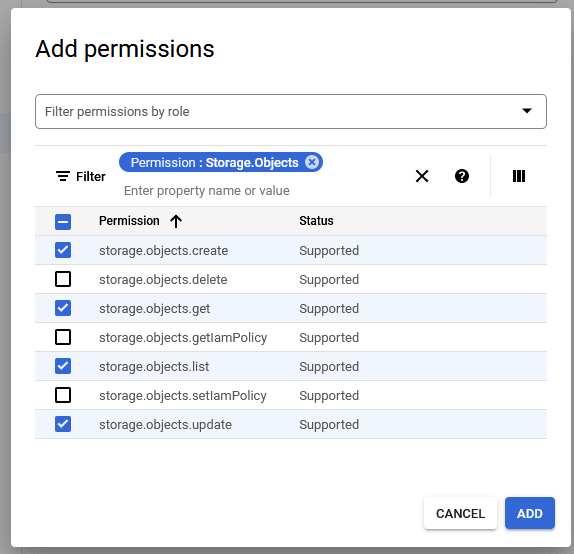Image resolution: width=574 pixels, height=554 pixels.
Task: Uncheck storage.objects.list checkbox
Action: (63, 366)
